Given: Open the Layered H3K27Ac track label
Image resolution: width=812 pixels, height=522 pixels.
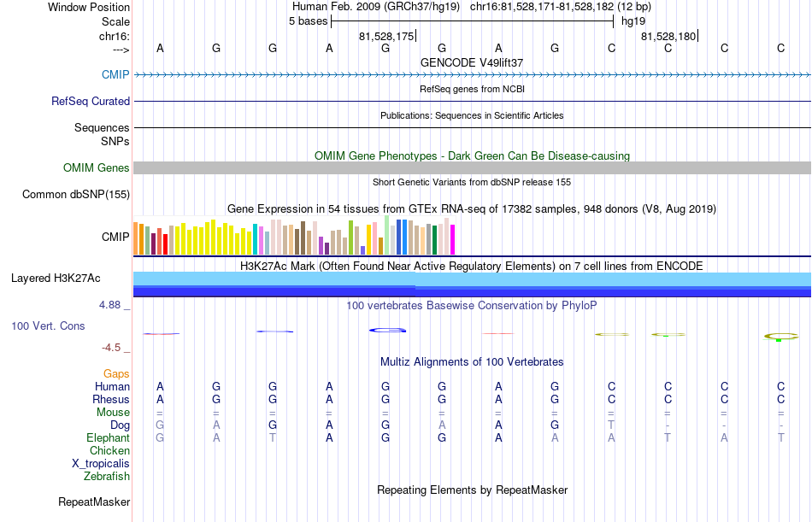Looking at the screenshot, I should coord(56,279).
